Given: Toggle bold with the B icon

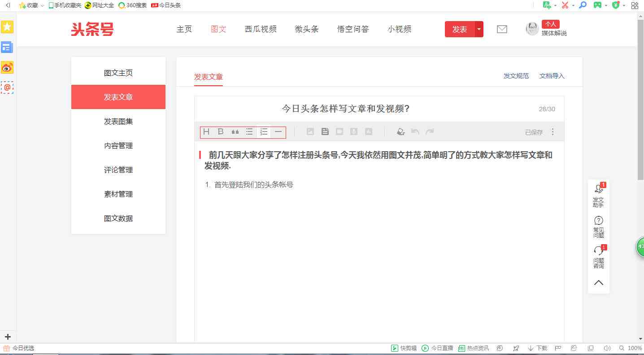Looking at the screenshot, I should coord(221,131).
